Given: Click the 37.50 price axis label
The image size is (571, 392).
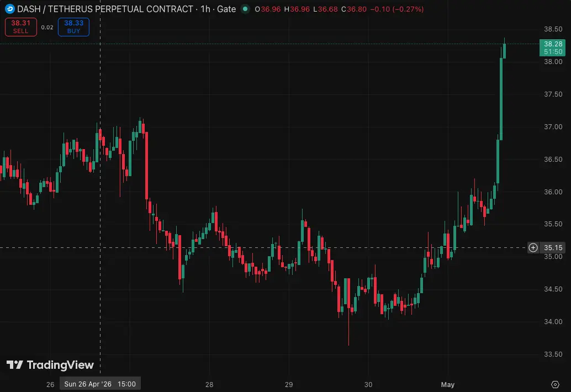Looking at the screenshot, I should [553, 94].
